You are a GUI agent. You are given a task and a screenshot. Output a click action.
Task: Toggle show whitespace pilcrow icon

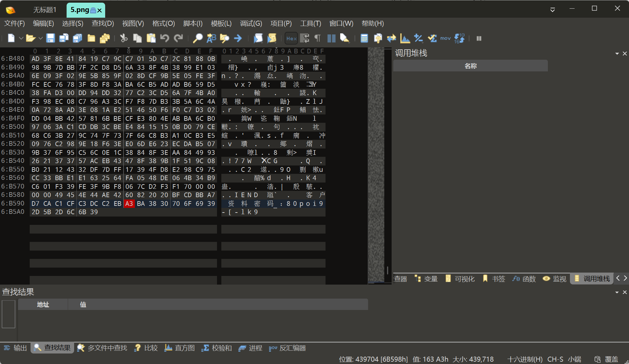pos(318,38)
